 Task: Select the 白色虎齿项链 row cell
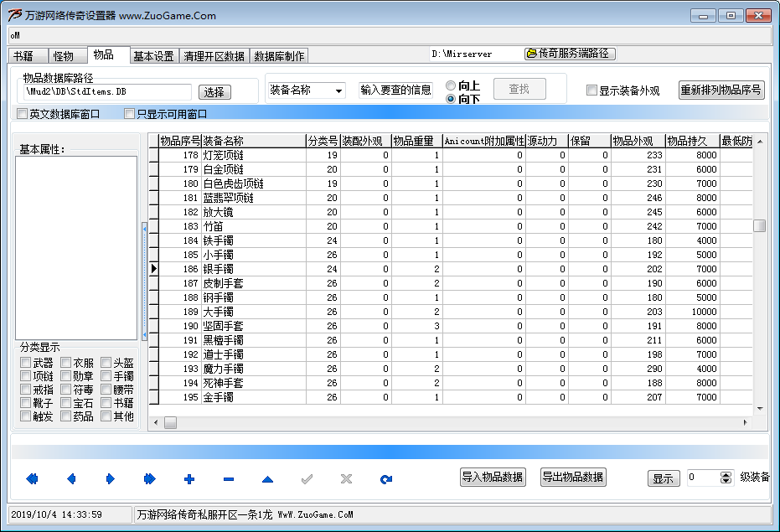[x=254, y=183]
